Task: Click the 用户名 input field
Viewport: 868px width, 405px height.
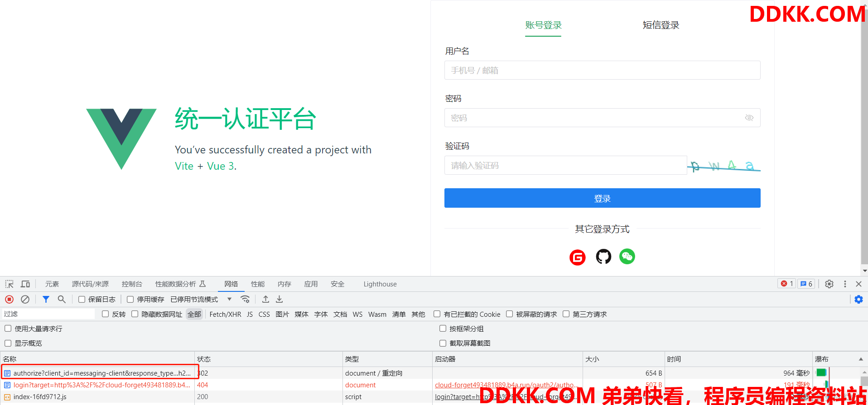Action: point(602,70)
